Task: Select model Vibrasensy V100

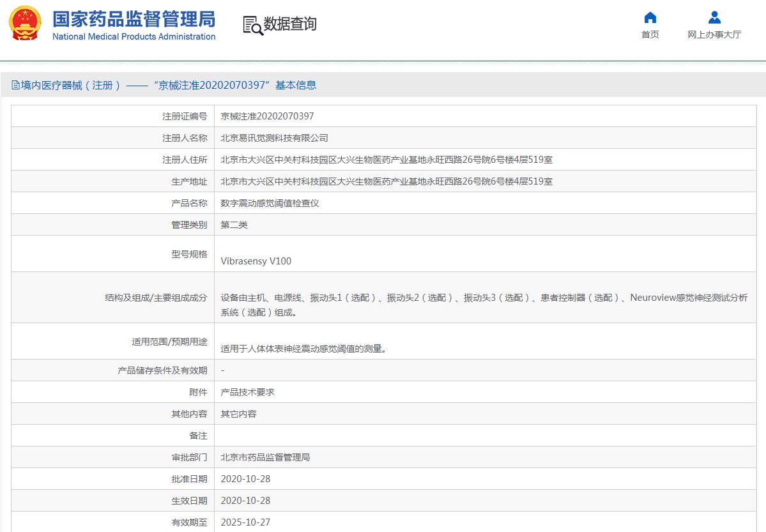Action: coord(256,261)
